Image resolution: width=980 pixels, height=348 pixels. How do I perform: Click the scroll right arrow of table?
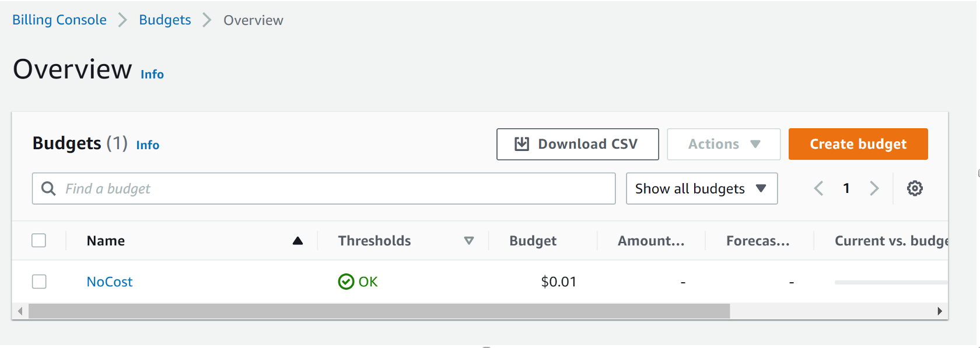pyautogui.click(x=939, y=311)
